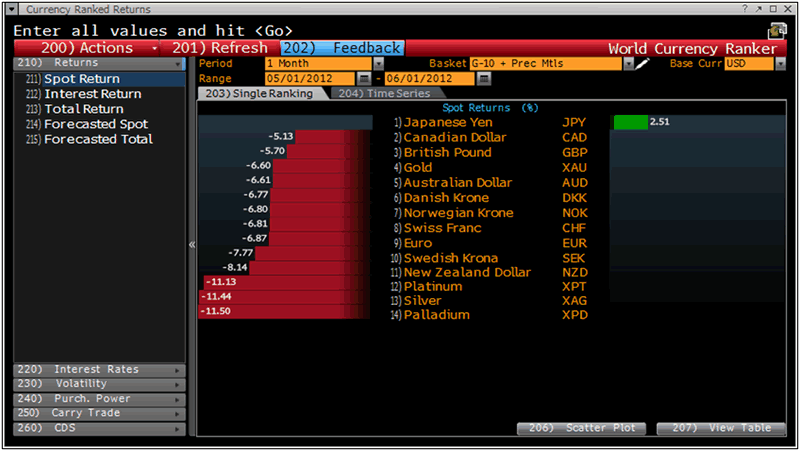Collapse the 210) Returns section

click(99, 63)
